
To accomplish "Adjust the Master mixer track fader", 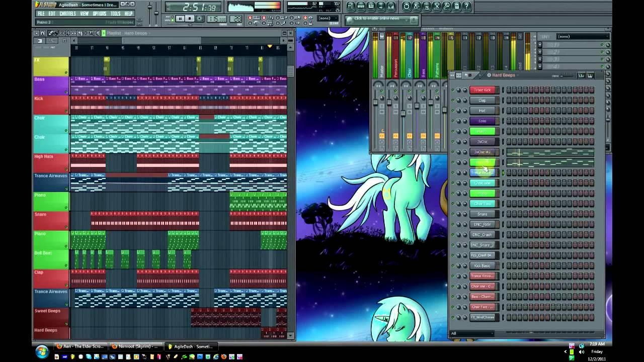I will 375,103.
